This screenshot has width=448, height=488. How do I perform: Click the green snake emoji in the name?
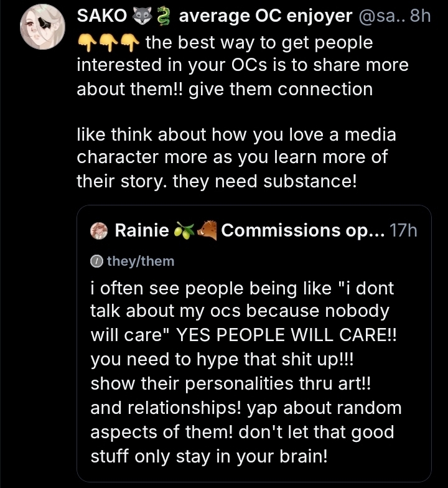click(x=162, y=16)
